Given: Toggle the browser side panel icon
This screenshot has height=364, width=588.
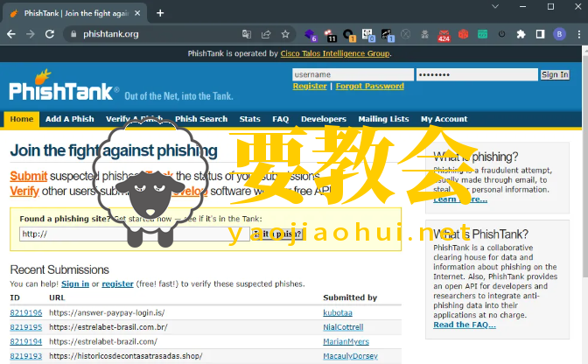Looking at the screenshot, I should (x=540, y=34).
